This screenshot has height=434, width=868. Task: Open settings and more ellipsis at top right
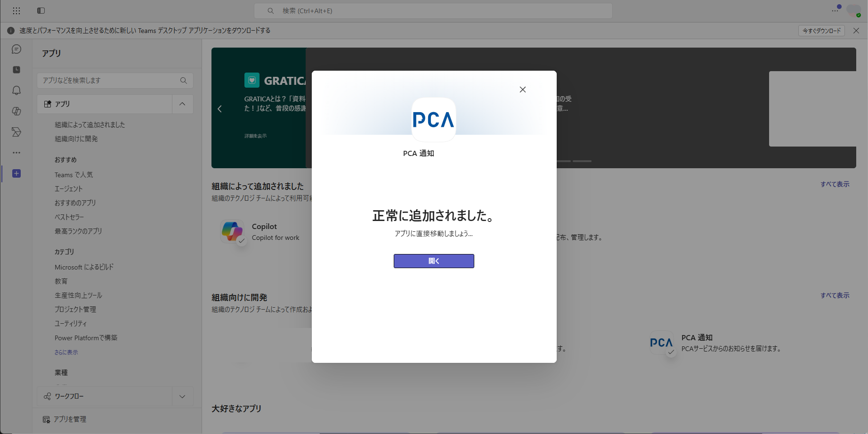(x=836, y=10)
